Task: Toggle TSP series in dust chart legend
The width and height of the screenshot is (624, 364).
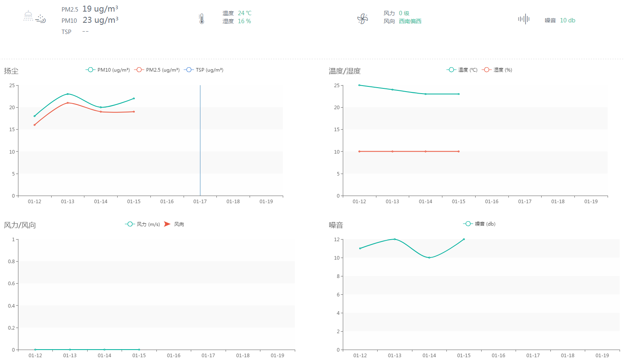Action: coord(204,70)
